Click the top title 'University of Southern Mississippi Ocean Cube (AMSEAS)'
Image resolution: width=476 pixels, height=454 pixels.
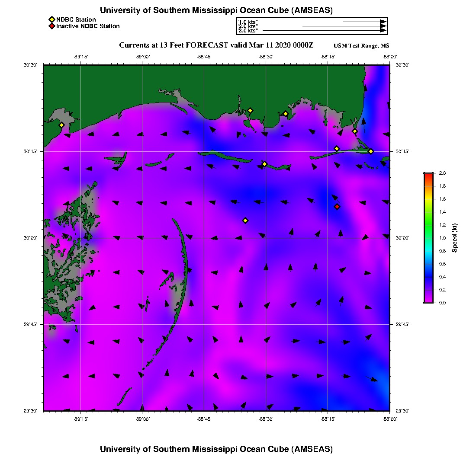tap(216, 10)
